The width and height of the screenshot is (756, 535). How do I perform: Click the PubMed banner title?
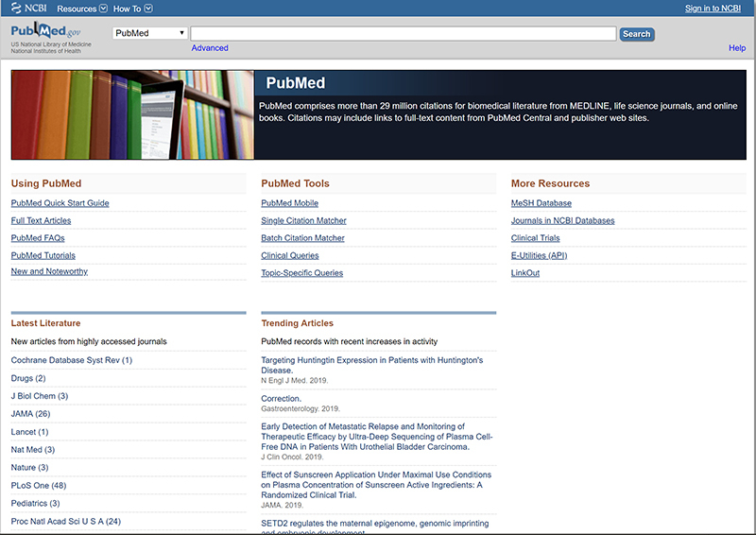click(296, 83)
